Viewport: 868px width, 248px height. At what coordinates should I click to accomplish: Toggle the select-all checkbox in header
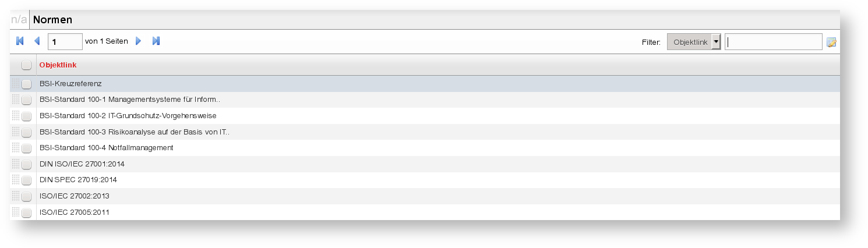pyautogui.click(x=26, y=65)
